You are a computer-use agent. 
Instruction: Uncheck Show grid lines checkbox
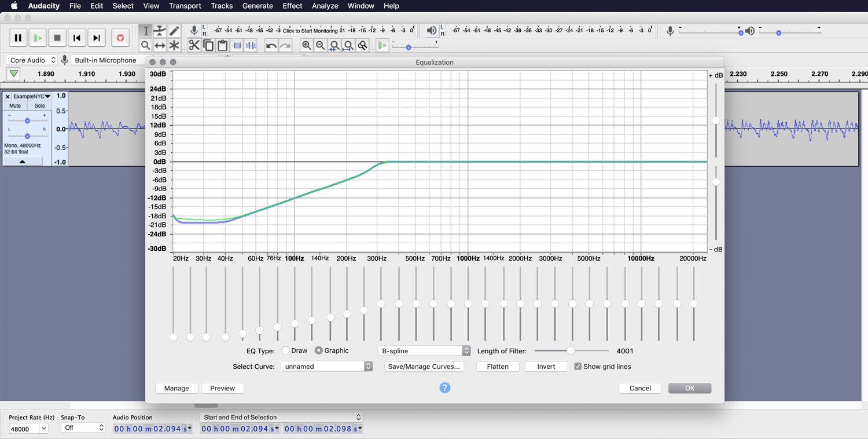[578, 367]
